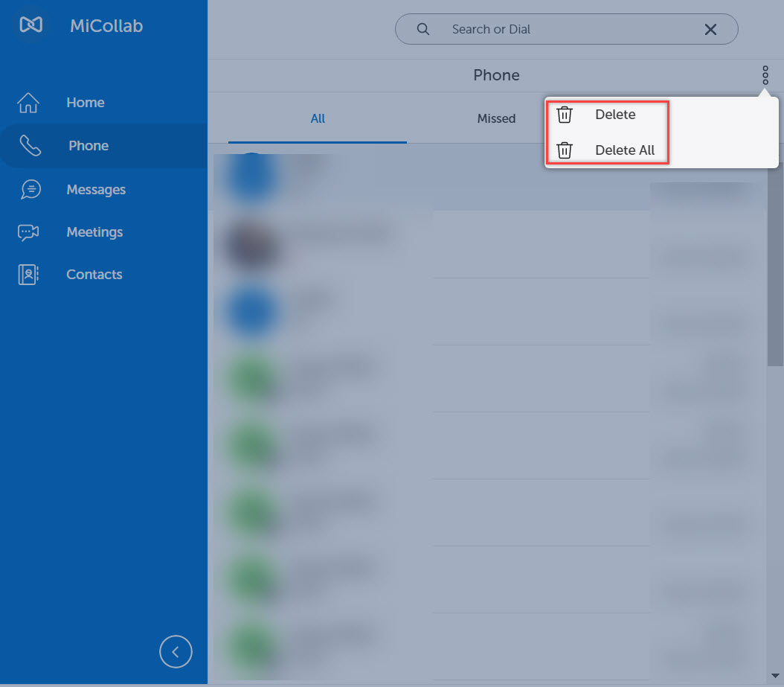
Task: Click the magnifier search icon
Action: [x=423, y=29]
